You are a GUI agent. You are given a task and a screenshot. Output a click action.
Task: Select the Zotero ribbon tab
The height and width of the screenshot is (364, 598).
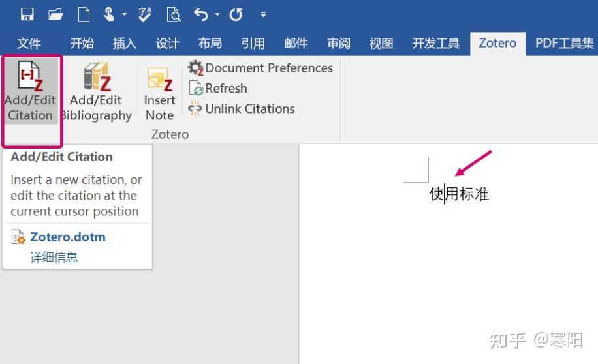497,44
